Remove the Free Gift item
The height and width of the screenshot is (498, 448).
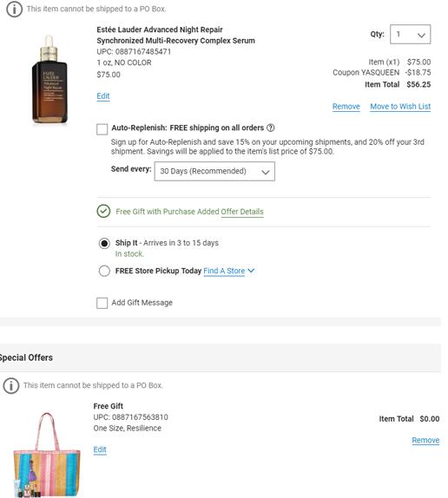[425, 441]
